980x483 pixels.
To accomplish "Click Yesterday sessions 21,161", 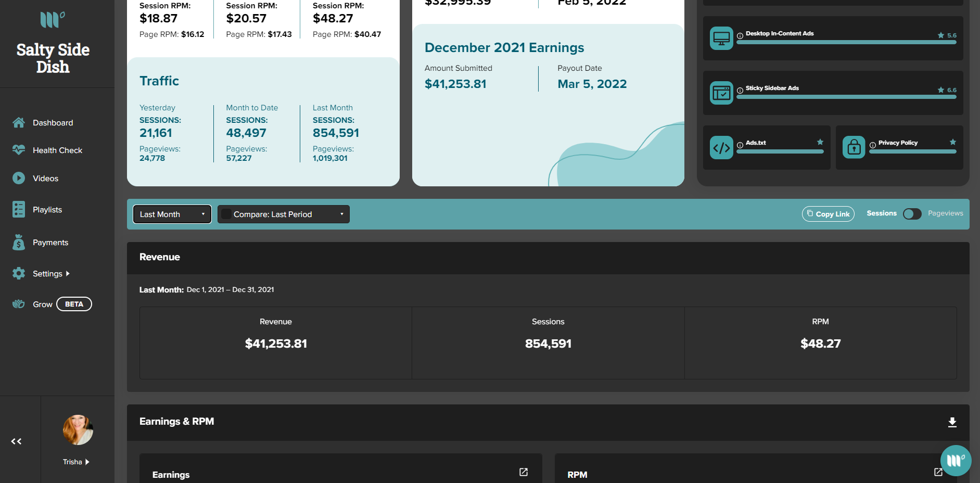I will [156, 133].
